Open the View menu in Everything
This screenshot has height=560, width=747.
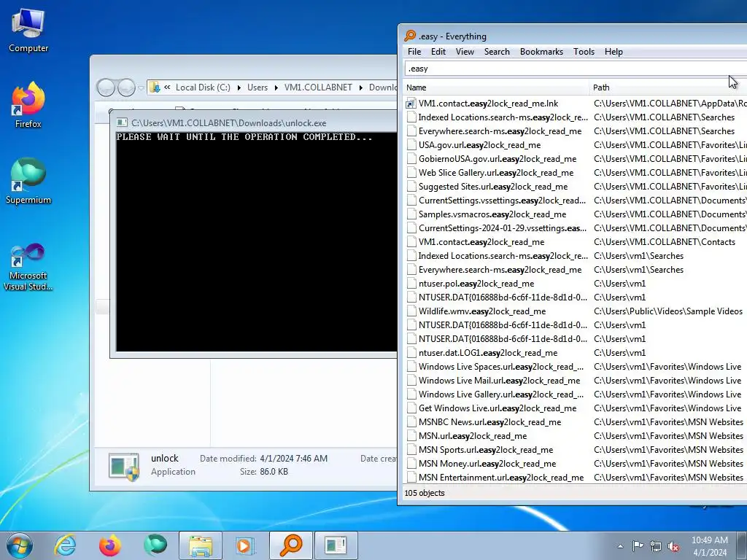[x=465, y=52]
